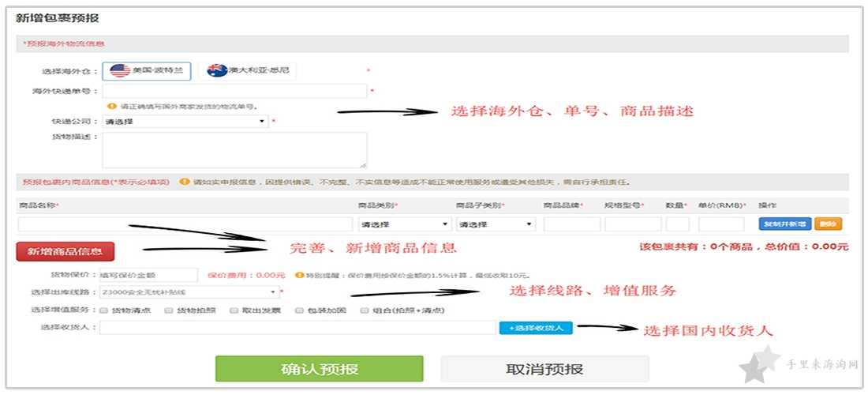Click the 商品品牌 brand input box
Image resolution: width=868 pixels, height=395 pixels.
572,224
